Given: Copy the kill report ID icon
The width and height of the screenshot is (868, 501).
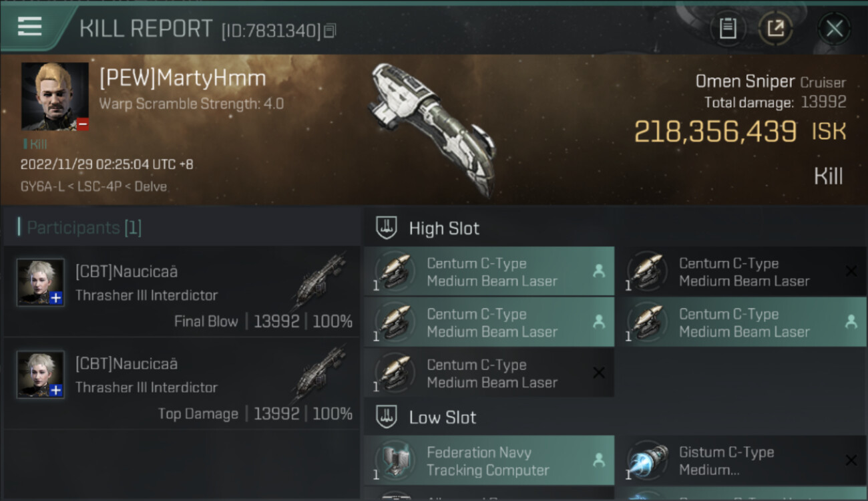Looking at the screenshot, I should pyautogui.click(x=330, y=31).
